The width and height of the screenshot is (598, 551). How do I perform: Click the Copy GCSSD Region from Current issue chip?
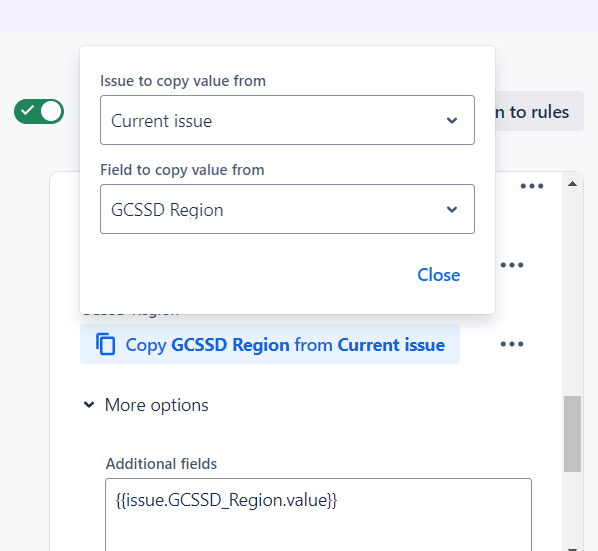point(270,344)
